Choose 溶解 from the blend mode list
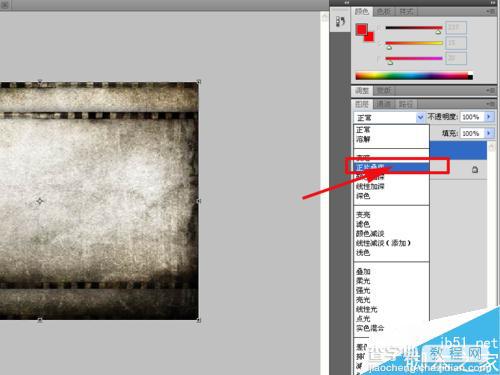Screen dimensions: 500x375 pos(363,139)
